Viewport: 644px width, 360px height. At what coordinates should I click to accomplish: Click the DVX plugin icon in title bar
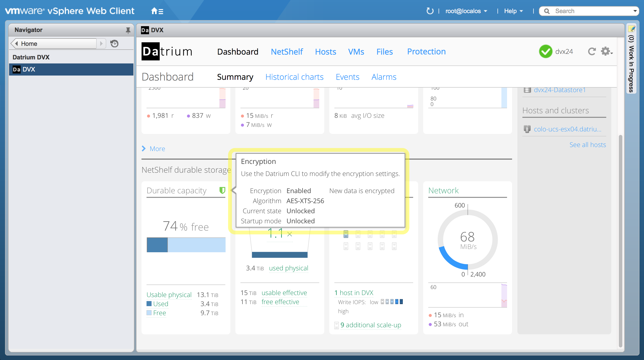tap(145, 30)
